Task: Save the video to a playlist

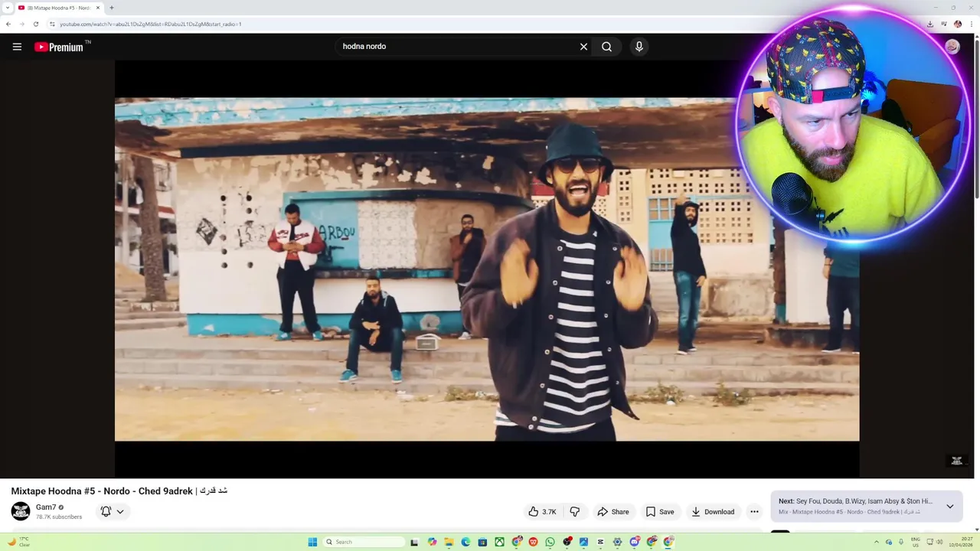Action: point(660,512)
